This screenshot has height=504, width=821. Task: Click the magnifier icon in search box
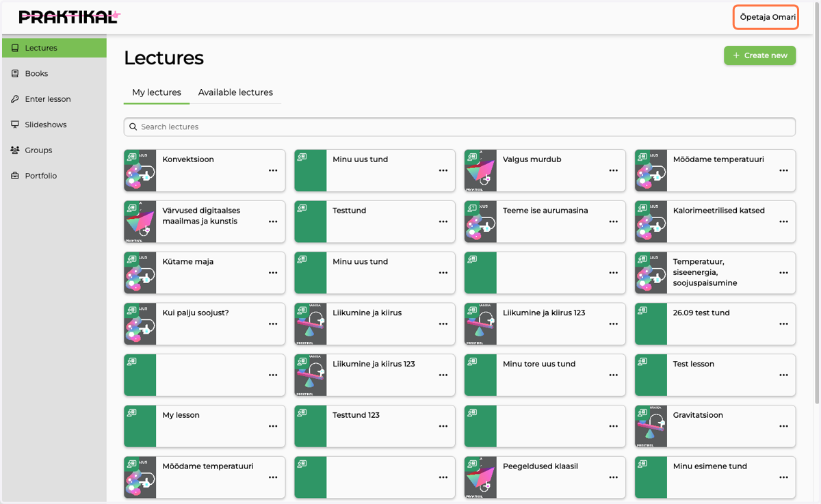pyautogui.click(x=133, y=127)
